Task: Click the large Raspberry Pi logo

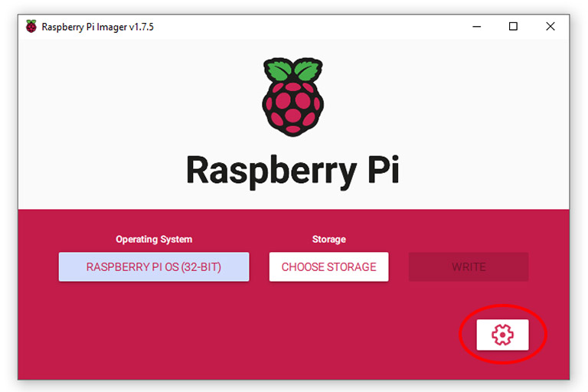Action: pyautogui.click(x=293, y=96)
